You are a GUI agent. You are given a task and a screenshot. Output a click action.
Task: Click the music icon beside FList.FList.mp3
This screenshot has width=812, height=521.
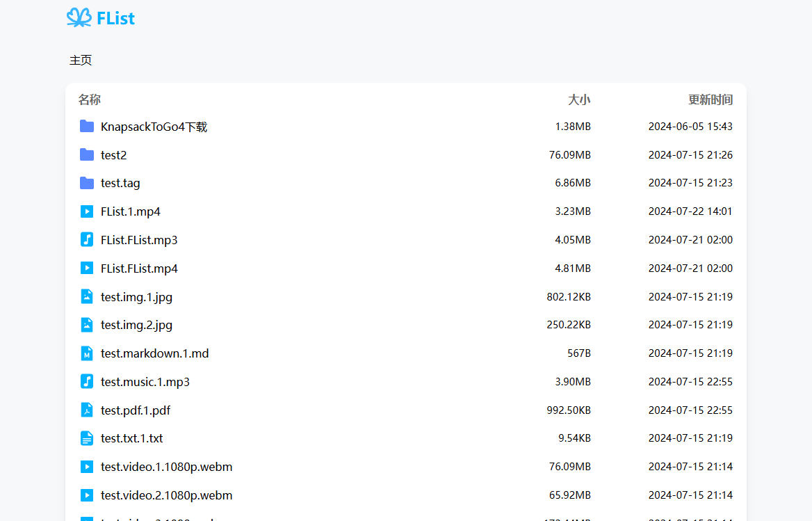point(86,239)
